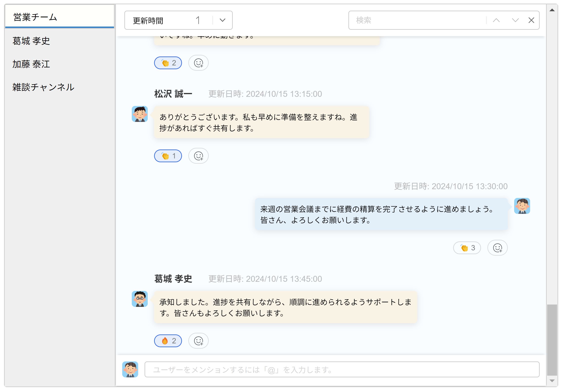Jump to previous search result with the up chevron
Image resolution: width=562 pixels, height=392 pixels.
coord(496,20)
